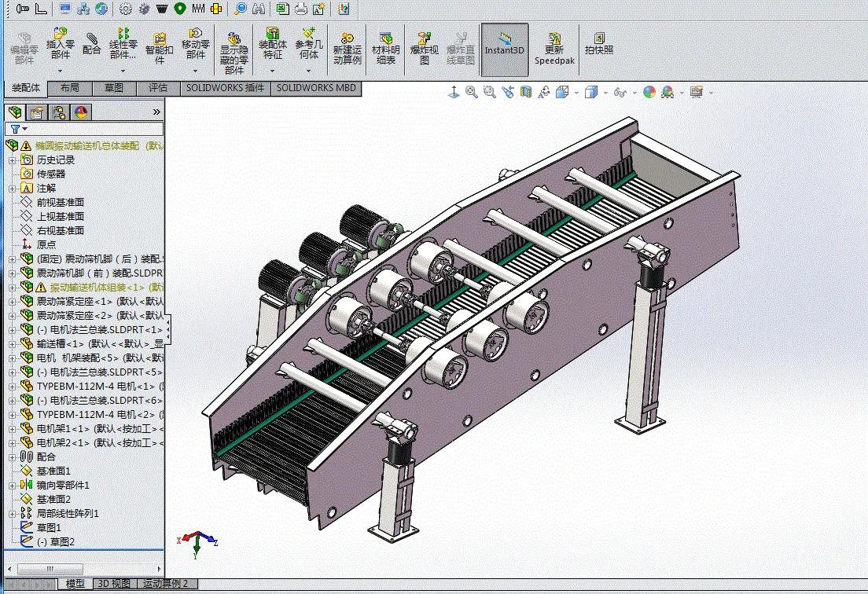Click Edit Appearance color ball icon
The width and height of the screenshot is (868, 594).
click(x=649, y=92)
